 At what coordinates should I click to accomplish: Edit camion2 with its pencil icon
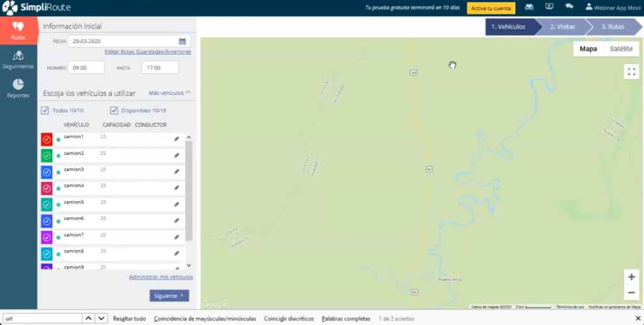tap(177, 156)
